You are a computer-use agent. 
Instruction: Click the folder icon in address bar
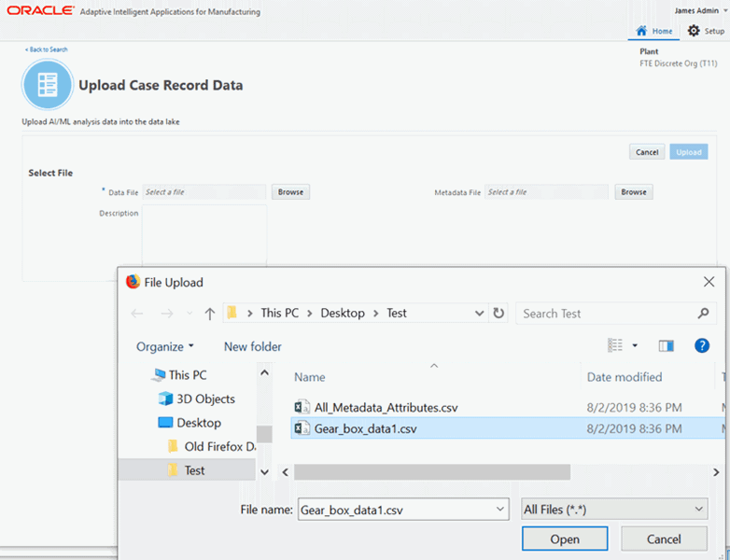coord(232,313)
